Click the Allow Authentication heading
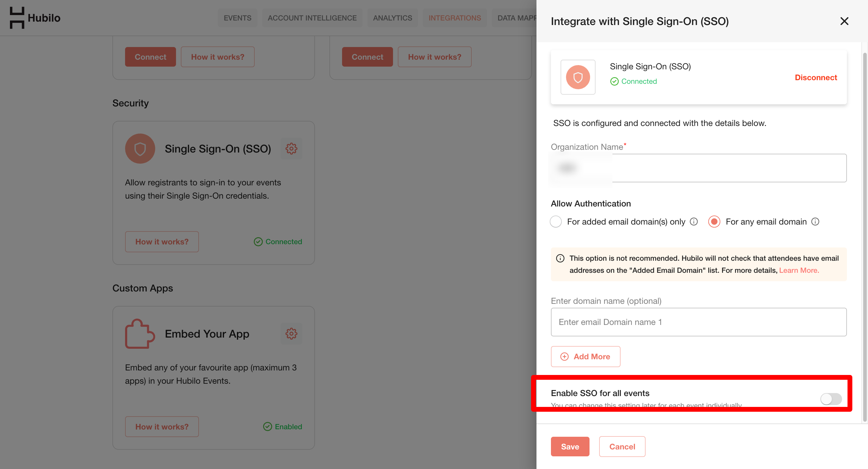The width and height of the screenshot is (868, 469). 591,203
